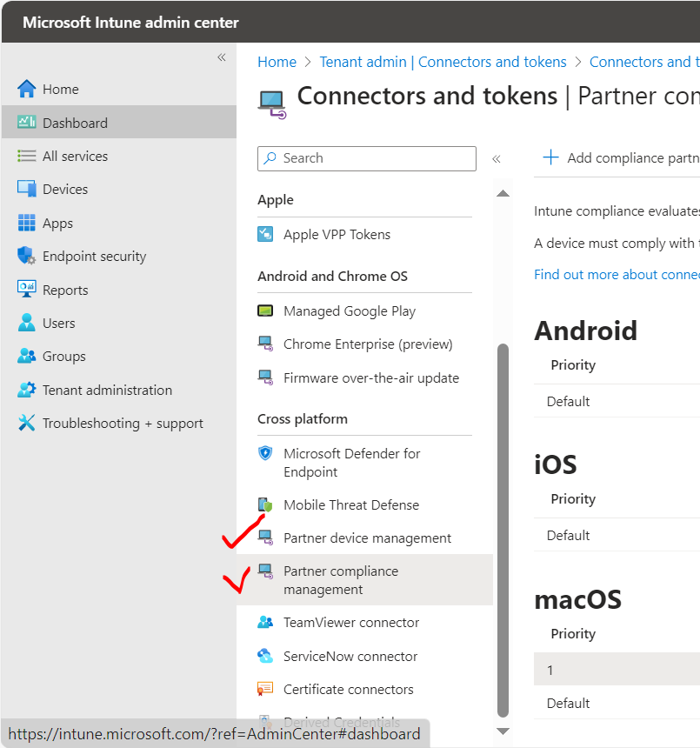Click the Microsoft Intune admin center title
The width and height of the screenshot is (700, 748).
130,23
